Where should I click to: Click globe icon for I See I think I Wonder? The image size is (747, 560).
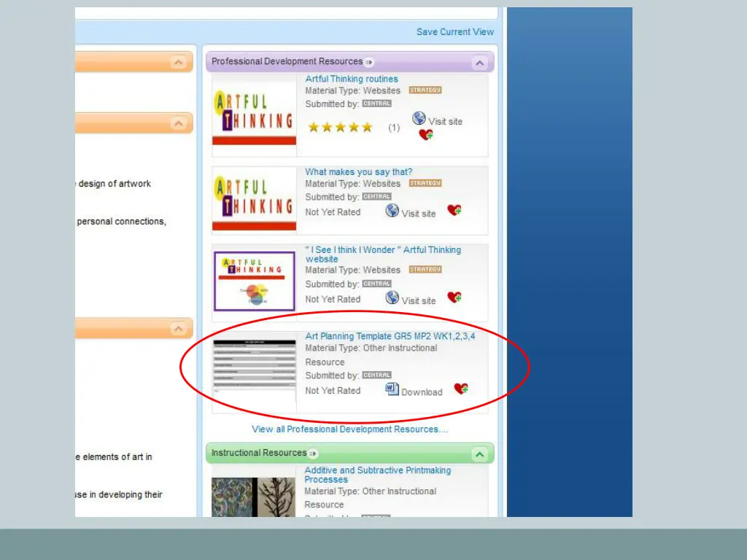(392, 297)
